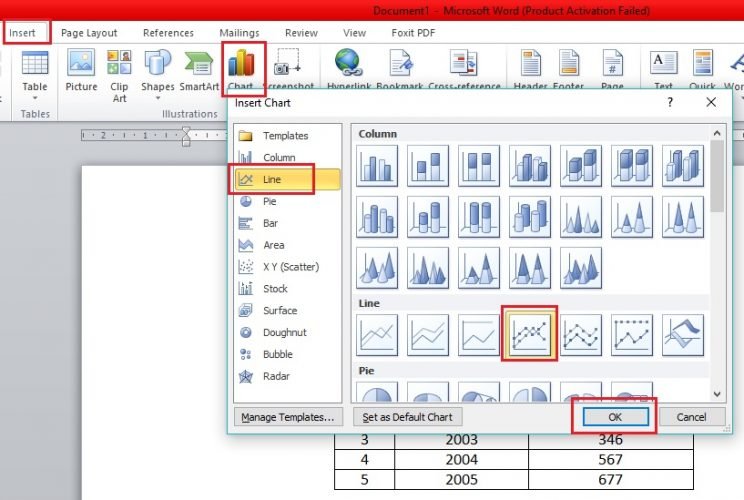Select the Line with Markers chart thumbnail
This screenshot has width=744, height=500.
529,334
